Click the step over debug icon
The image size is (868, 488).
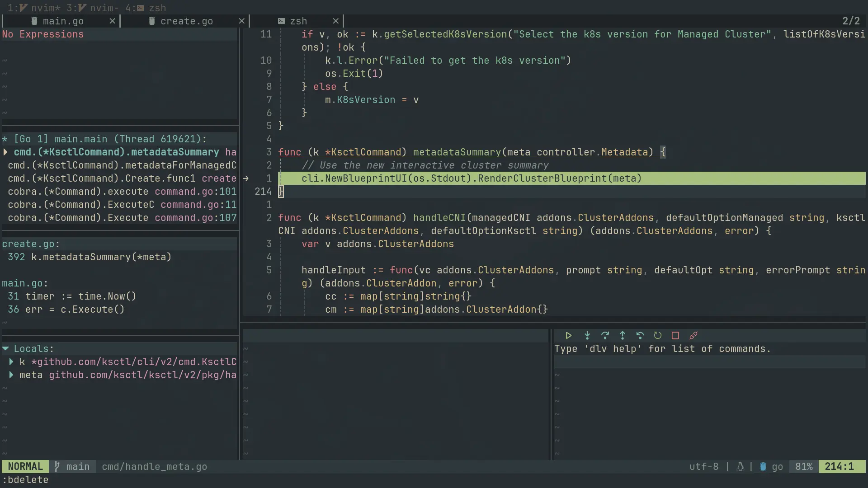point(605,335)
